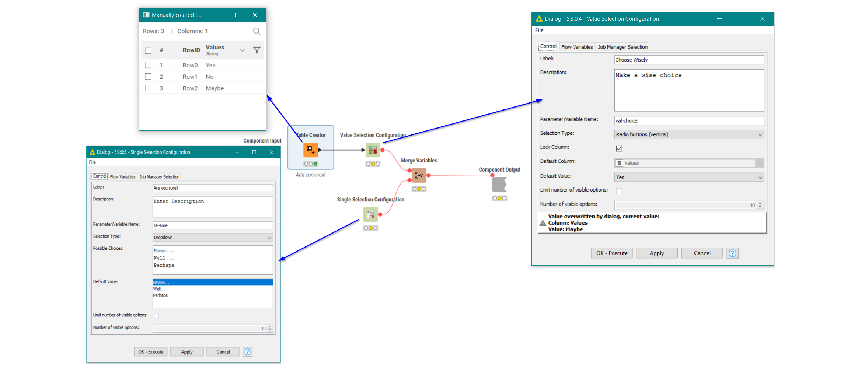The height and width of the screenshot is (368, 868).
Task: Click the help icon in Value Selection dialog
Action: pos(732,253)
